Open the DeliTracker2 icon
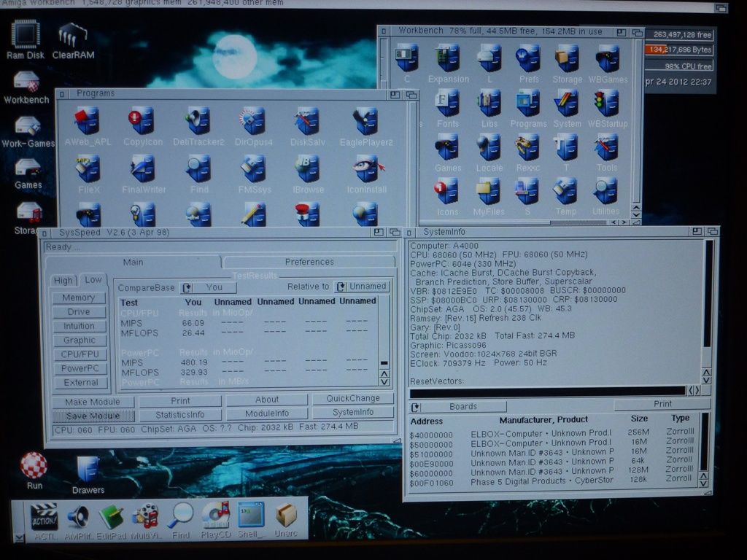Image resolution: width=747 pixels, height=560 pixels. click(198, 121)
